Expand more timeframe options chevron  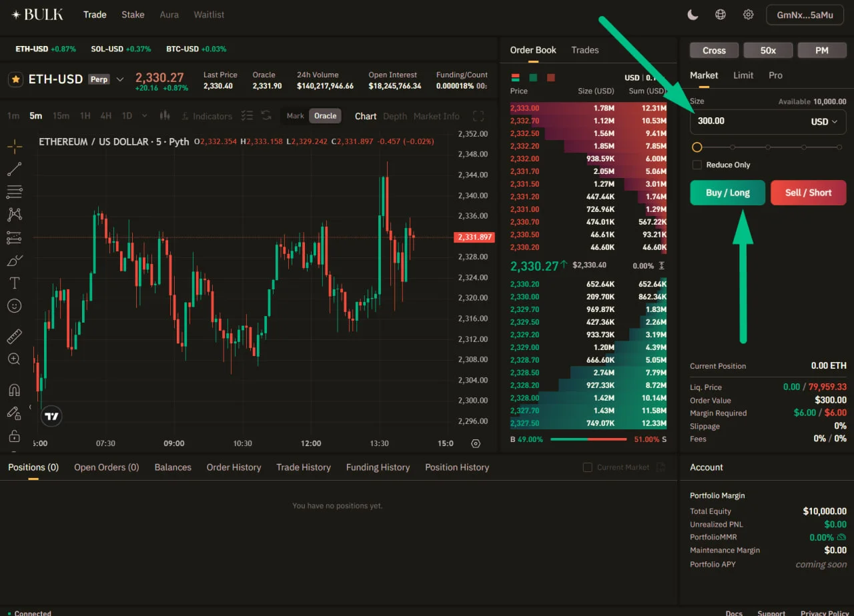(145, 116)
